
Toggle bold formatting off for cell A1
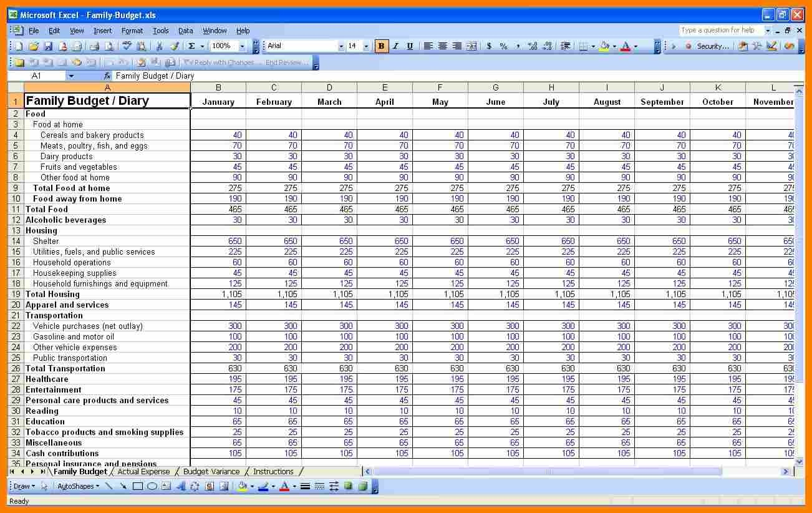click(381, 46)
